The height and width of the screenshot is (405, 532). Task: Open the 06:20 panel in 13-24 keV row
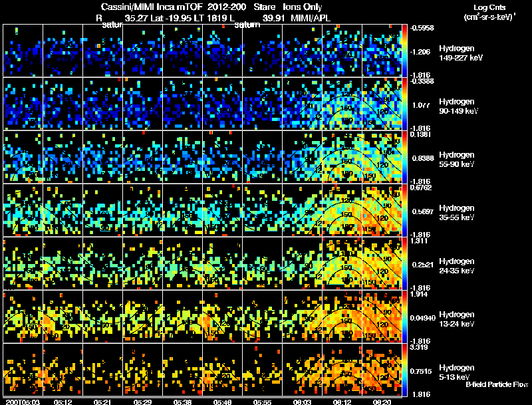pyautogui.click(x=382, y=317)
